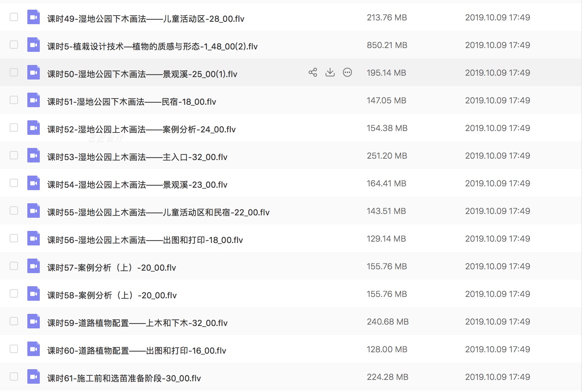Check the box for 课时61 施工前和选苗准备阶段
Viewport: 582px width, 392px height.
[x=14, y=376]
